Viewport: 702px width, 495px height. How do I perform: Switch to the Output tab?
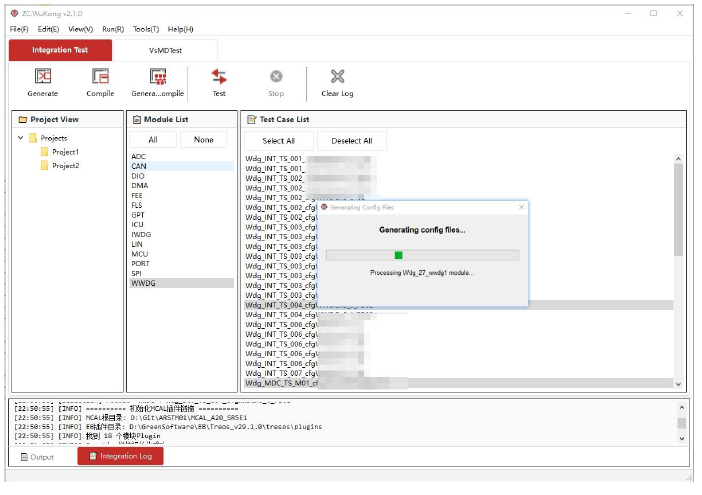[x=37, y=456]
